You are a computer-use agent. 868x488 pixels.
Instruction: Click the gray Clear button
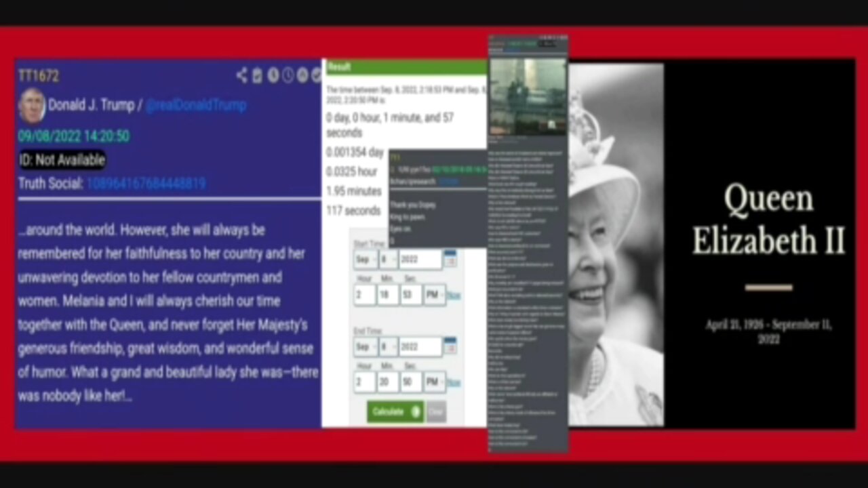pyautogui.click(x=435, y=411)
